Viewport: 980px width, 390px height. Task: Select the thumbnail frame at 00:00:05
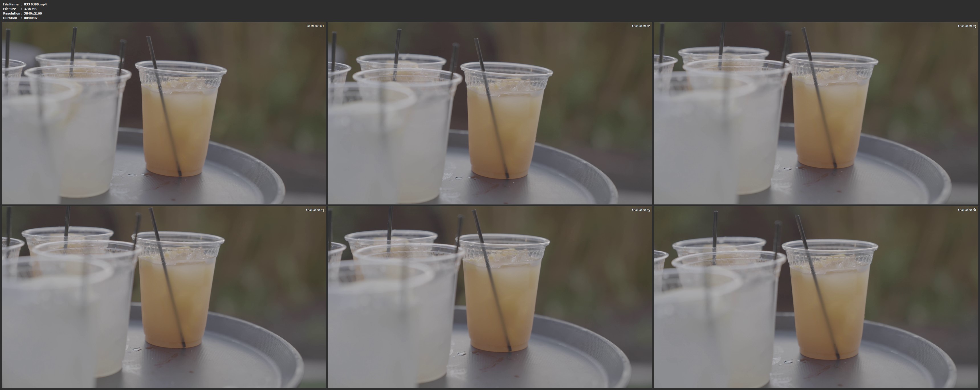point(490,297)
